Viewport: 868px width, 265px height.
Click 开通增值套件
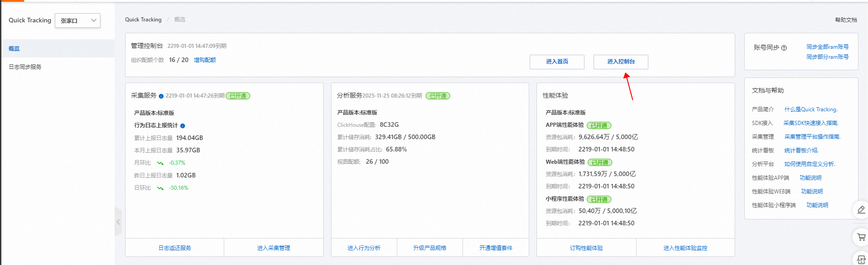tap(496, 248)
